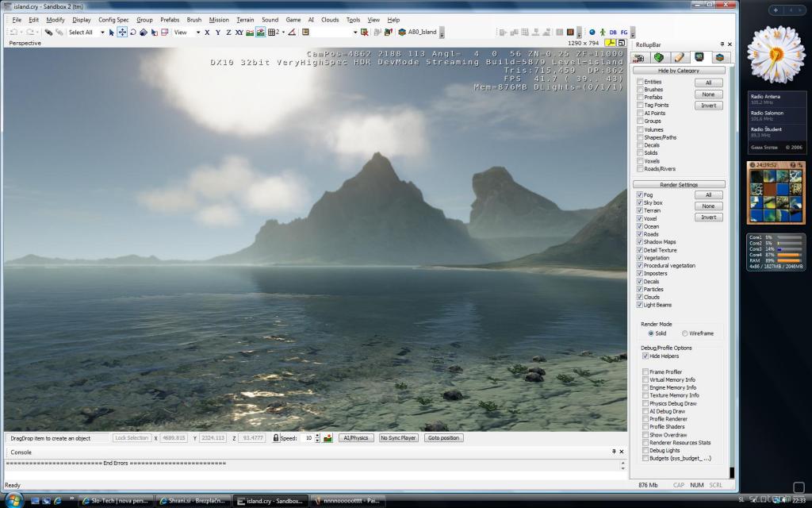Screen dimensions: 812x508
Task: Open the Objects tab in RollupBar
Action: pos(640,57)
